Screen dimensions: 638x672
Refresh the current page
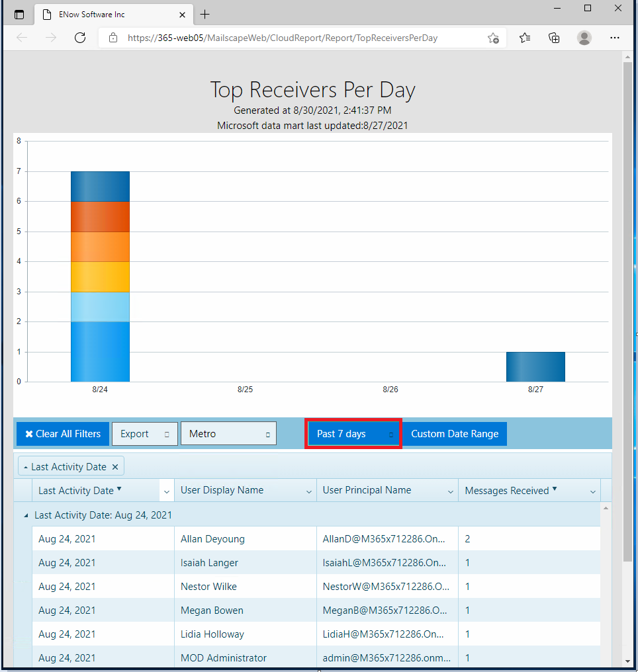(x=80, y=38)
